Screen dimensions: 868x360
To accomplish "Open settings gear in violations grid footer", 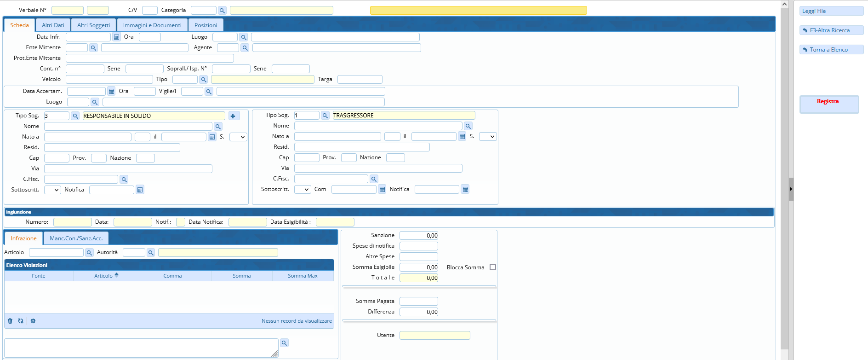I will tap(33, 321).
